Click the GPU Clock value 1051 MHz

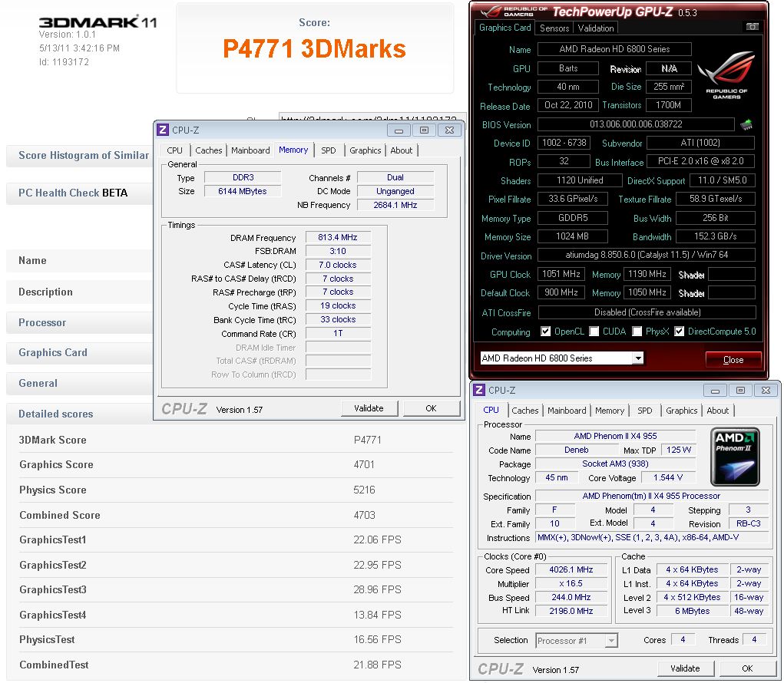pos(561,274)
